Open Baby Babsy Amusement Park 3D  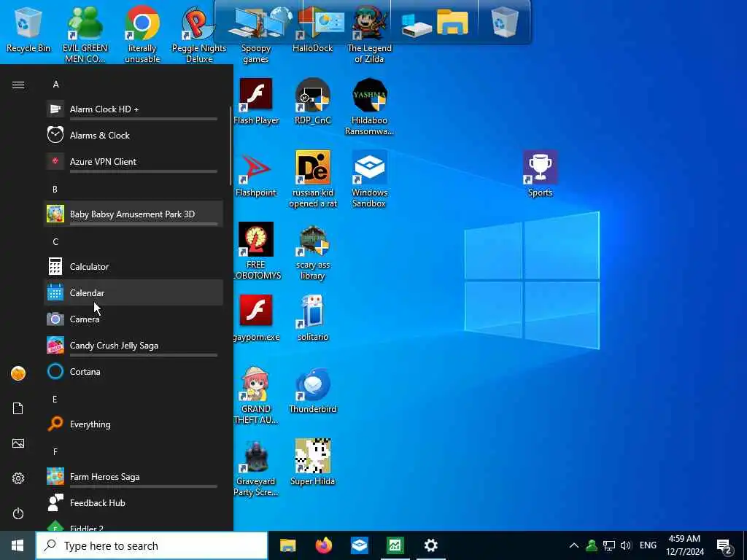133,214
